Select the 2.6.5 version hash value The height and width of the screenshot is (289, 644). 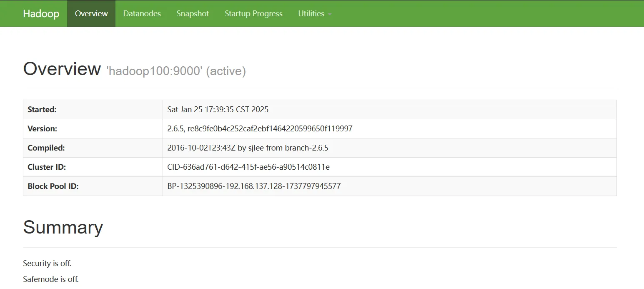[260, 129]
